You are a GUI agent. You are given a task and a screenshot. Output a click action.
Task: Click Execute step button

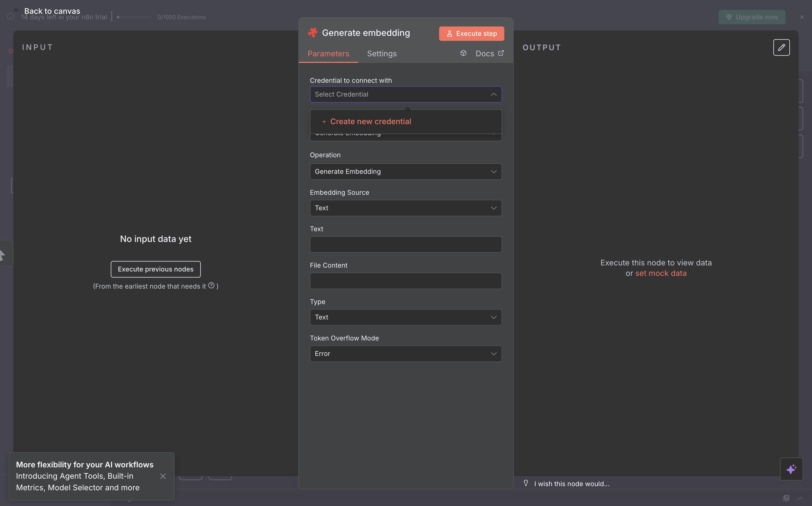[x=471, y=33]
